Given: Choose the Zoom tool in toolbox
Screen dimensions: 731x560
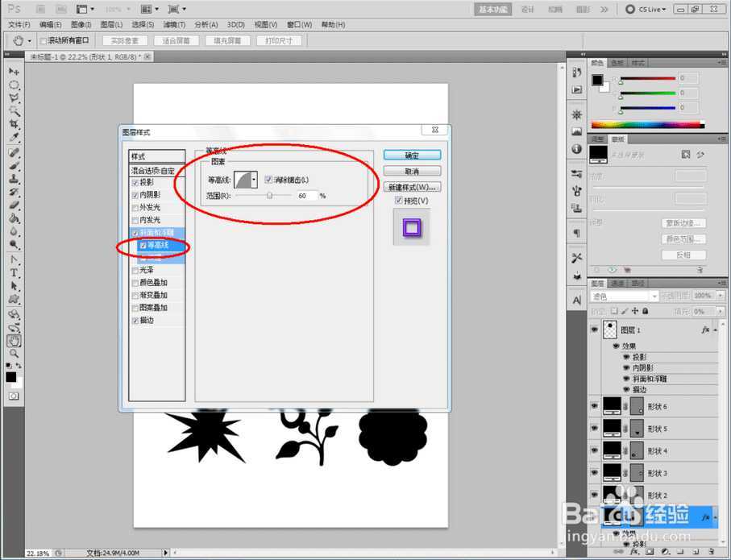Looking at the screenshot, I should pyautogui.click(x=14, y=354).
